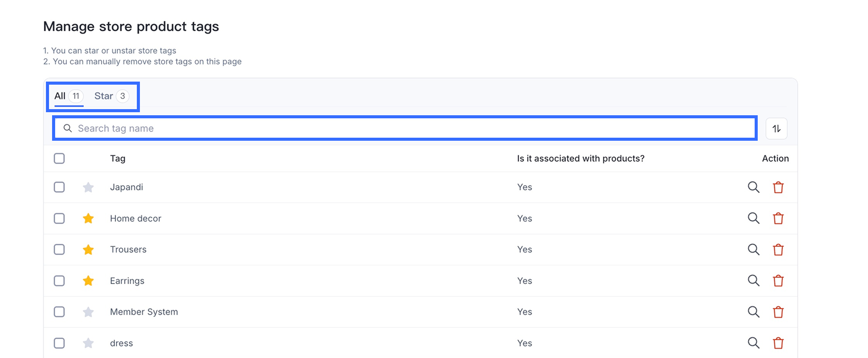The image size is (868, 358).
Task: Unstar the Home decor tag
Action: 88,219
